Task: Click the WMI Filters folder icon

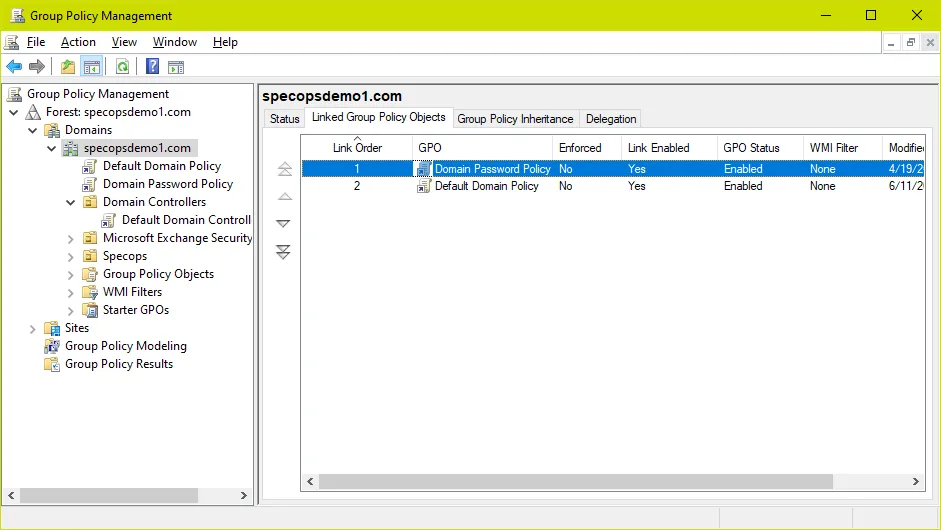Action: (89, 292)
